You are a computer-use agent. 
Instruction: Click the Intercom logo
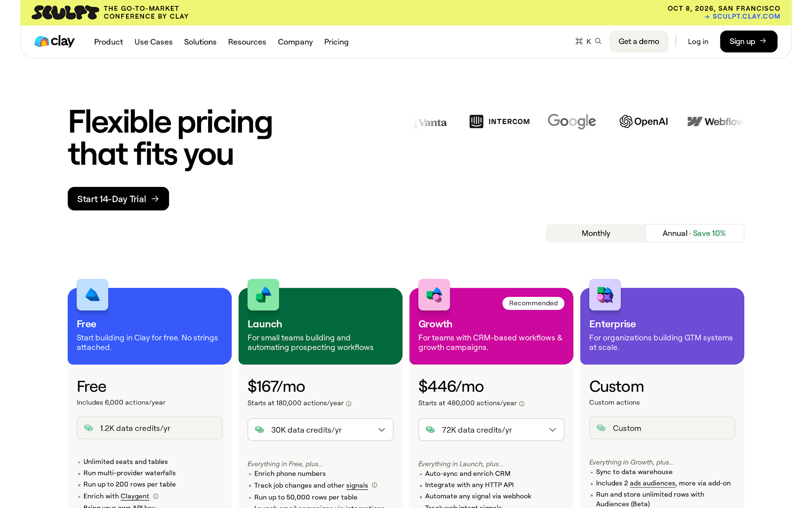click(500, 121)
